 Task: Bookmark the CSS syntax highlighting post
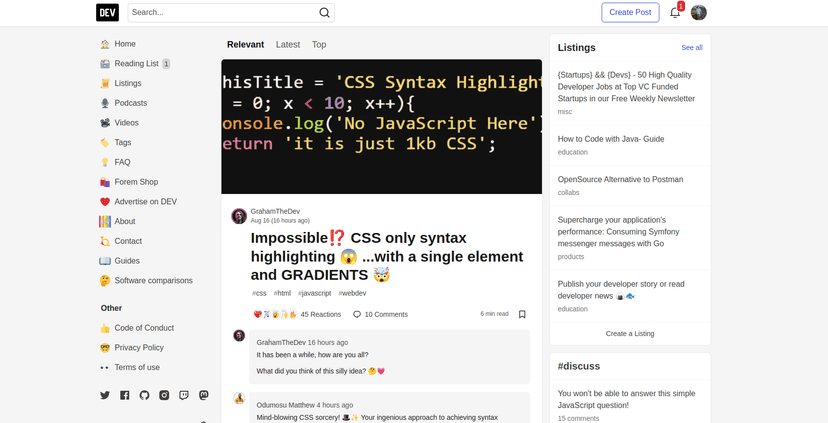tap(522, 314)
